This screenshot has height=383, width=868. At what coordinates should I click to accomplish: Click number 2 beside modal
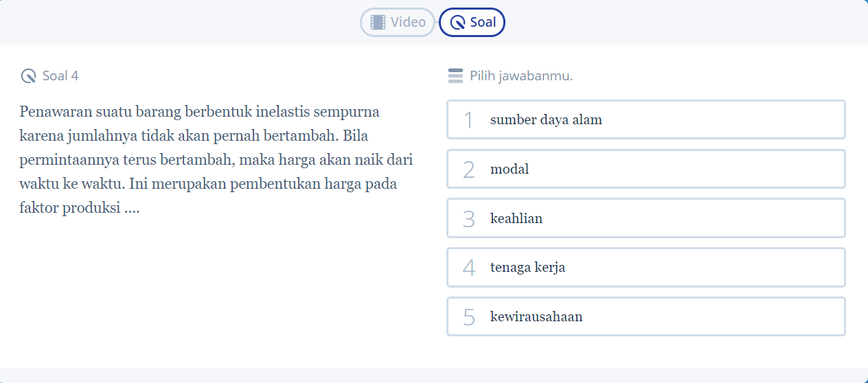click(x=468, y=170)
